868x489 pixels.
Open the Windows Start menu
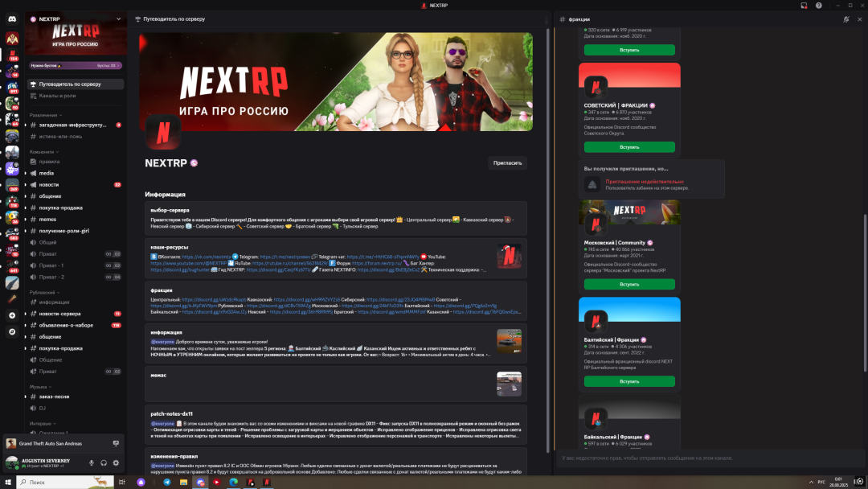pos(8,483)
